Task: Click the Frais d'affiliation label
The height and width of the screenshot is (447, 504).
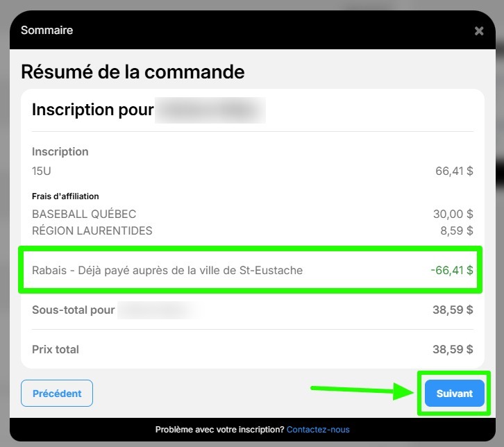Action: pyautogui.click(x=65, y=196)
